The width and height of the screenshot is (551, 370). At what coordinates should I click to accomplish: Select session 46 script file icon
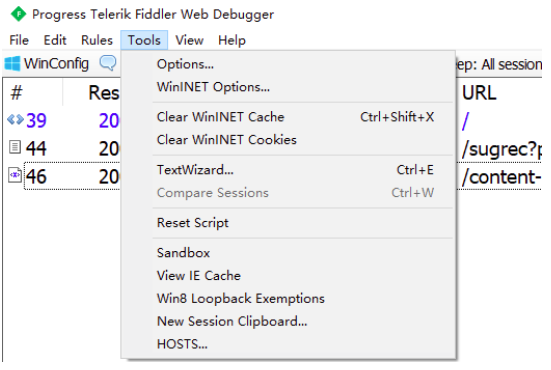point(15,175)
